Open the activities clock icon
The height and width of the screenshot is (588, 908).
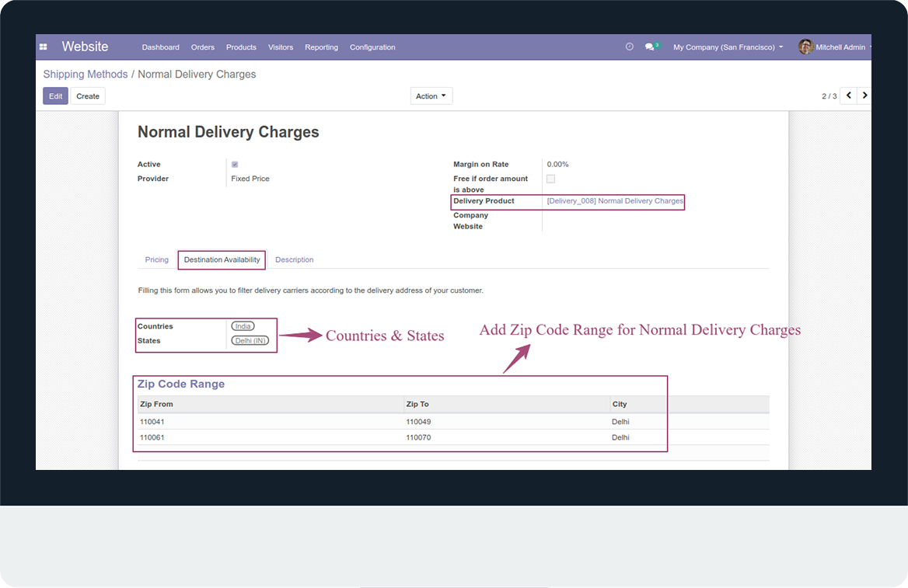tap(630, 47)
